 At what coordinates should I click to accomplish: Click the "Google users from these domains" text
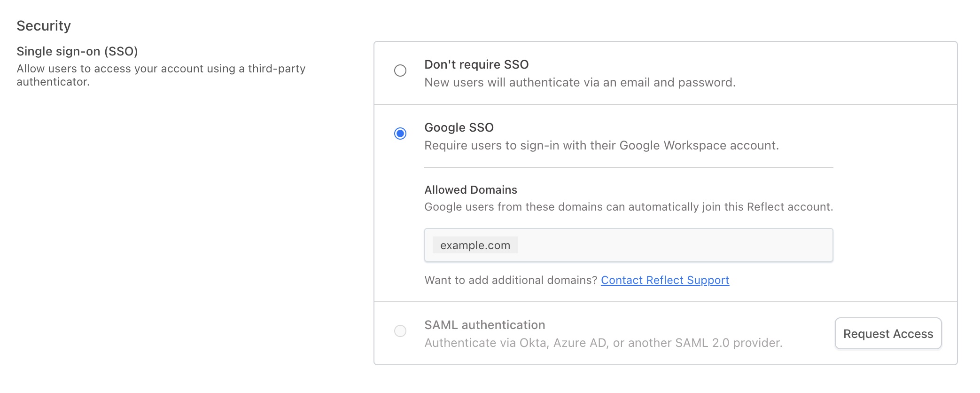(x=629, y=207)
